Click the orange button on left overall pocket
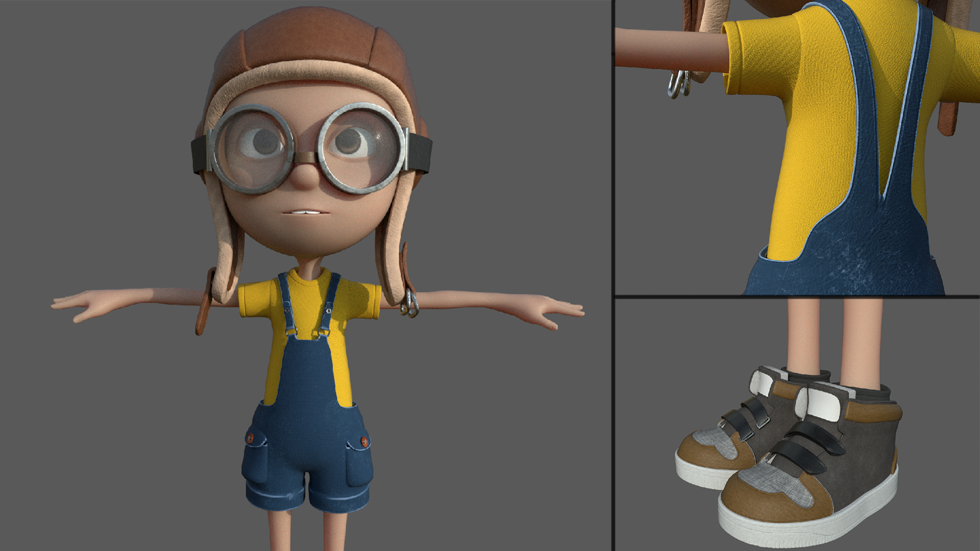The height and width of the screenshot is (551, 980). (x=250, y=438)
